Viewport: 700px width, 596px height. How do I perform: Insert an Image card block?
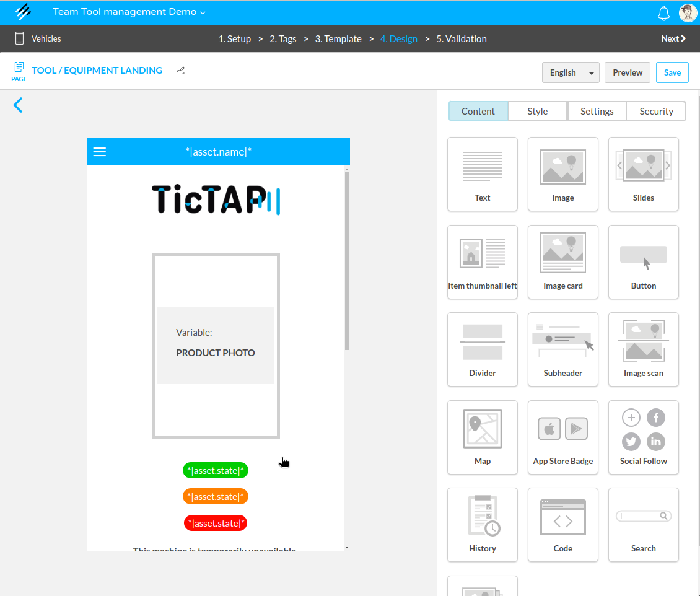pyautogui.click(x=562, y=262)
